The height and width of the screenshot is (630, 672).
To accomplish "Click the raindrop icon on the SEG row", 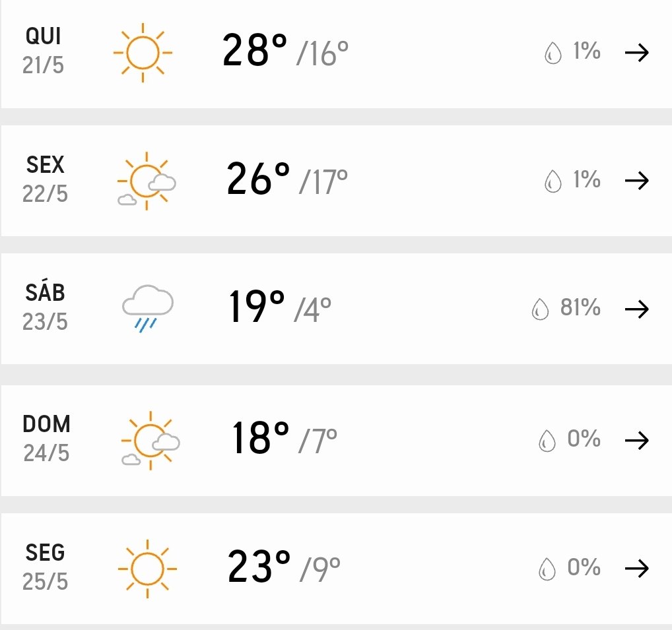I will click(547, 569).
